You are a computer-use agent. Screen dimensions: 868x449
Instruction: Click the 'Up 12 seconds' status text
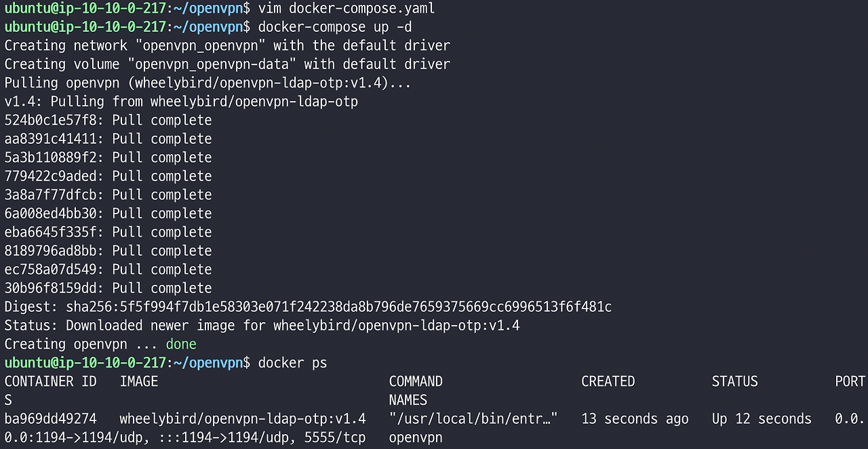[x=762, y=419]
